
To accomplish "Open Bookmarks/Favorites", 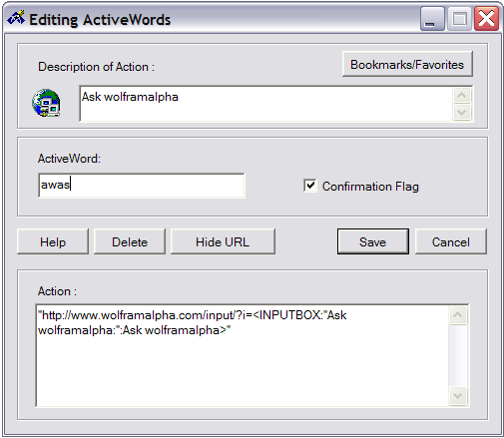I will pyautogui.click(x=407, y=64).
